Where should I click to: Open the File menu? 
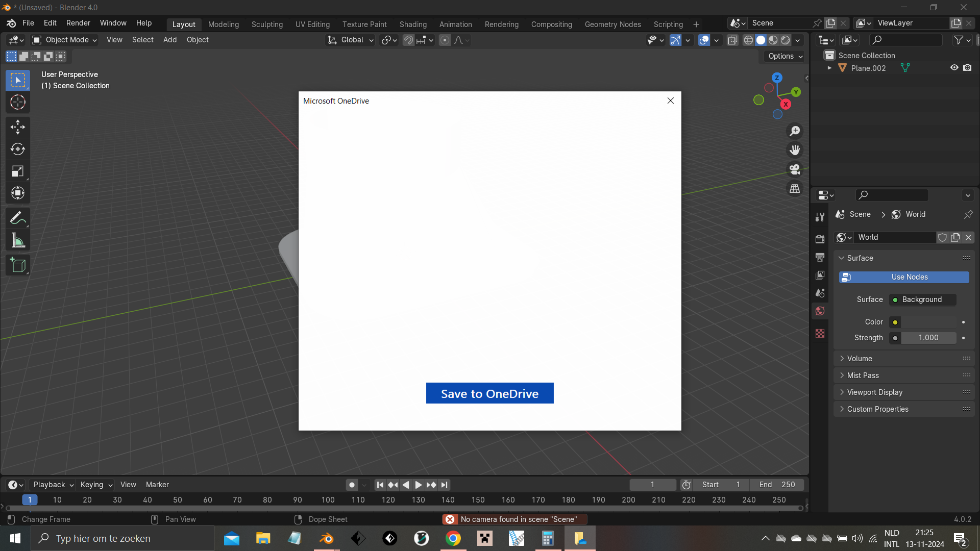(x=28, y=23)
